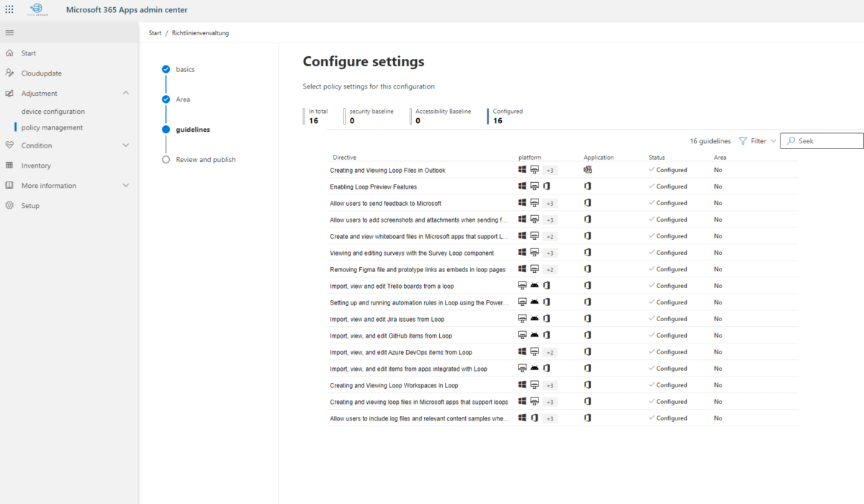Click the Cloudupdate icon in the sidebar
The width and height of the screenshot is (864, 504).
(10, 73)
